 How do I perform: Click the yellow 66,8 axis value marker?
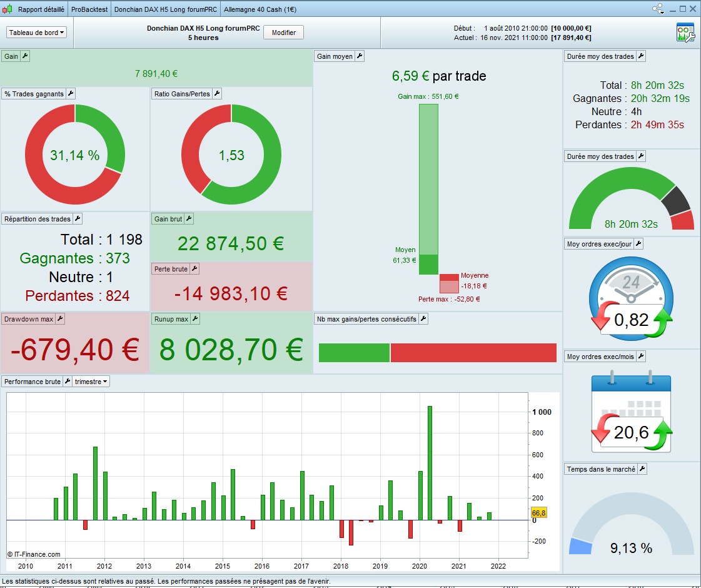(538, 513)
